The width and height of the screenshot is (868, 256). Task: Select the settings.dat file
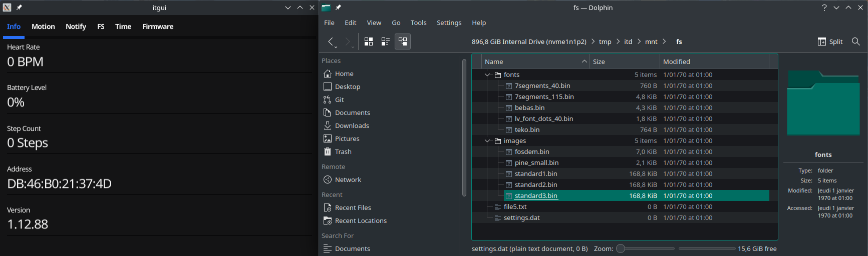(521, 217)
